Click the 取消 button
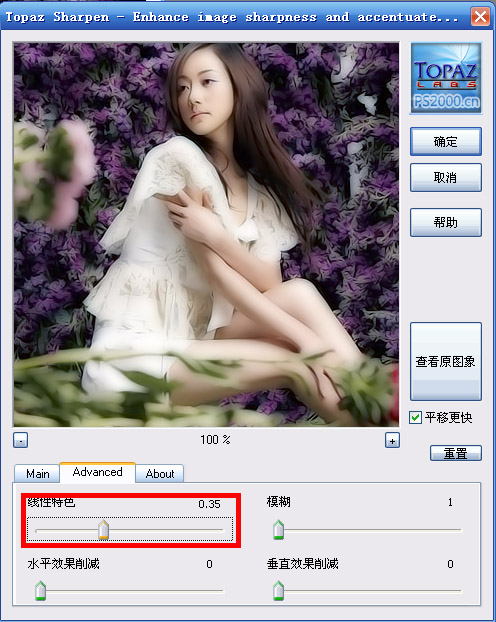Screen dimensions: 496x622 pos(446,177)
